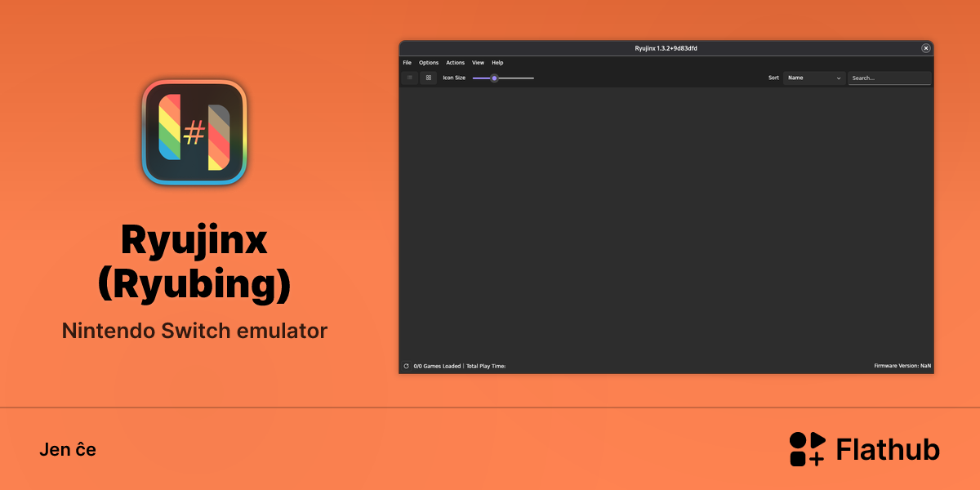The height and width of the screenshot is (490, 980).
Task: Open the View menu
Action: tap(478, 63)
